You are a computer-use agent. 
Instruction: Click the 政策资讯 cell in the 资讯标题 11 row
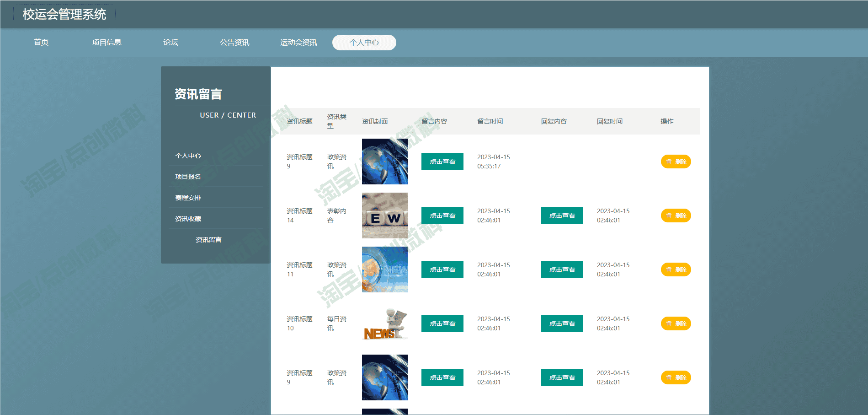point(337,269)
